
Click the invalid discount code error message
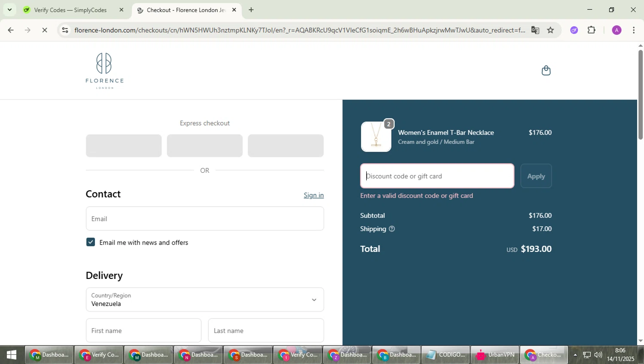point(416,196)
